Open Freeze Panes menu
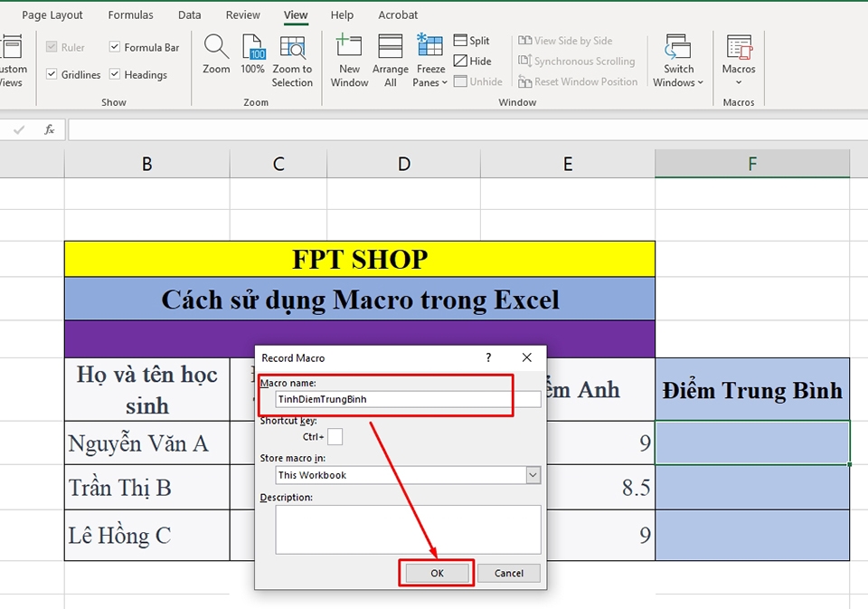 pyautogui.click(x=430, y=60)
